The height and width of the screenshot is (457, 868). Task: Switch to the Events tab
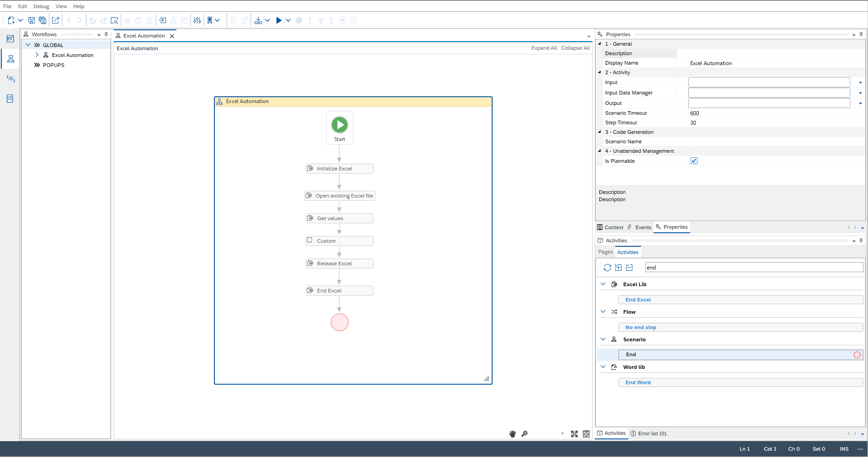click(x=640, y=227)
